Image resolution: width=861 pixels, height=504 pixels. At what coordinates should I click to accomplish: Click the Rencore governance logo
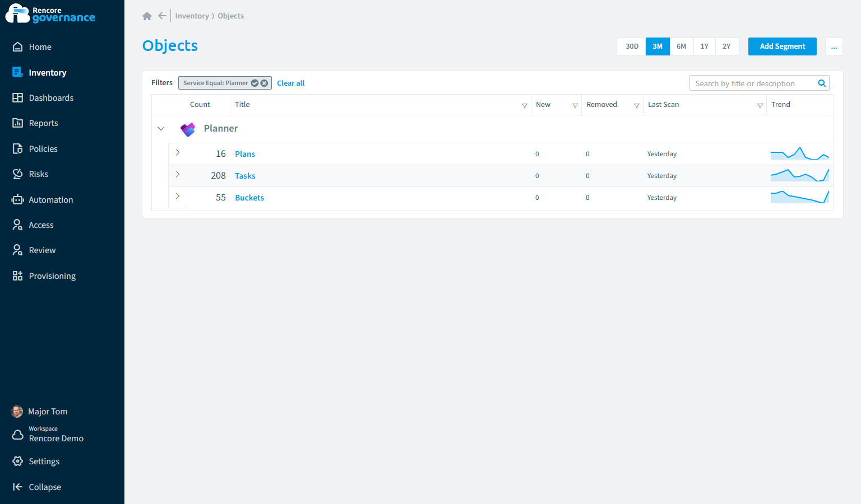coord(50,14)
